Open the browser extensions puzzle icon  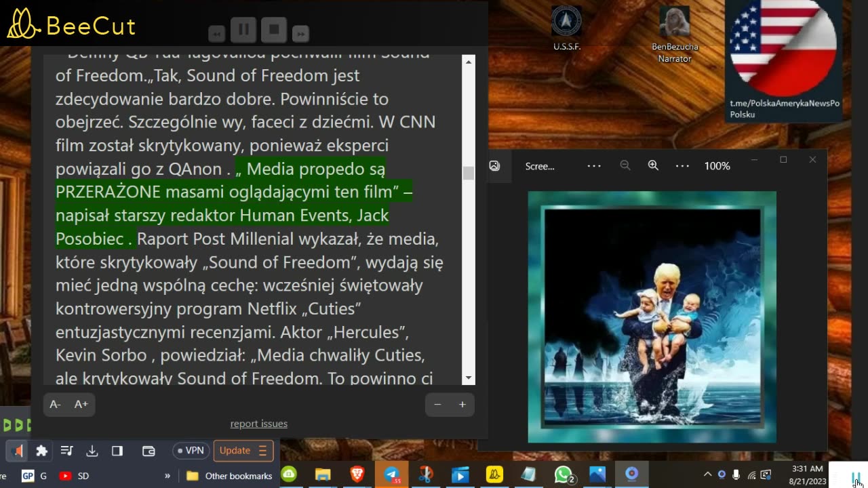(x=41, y=451)
